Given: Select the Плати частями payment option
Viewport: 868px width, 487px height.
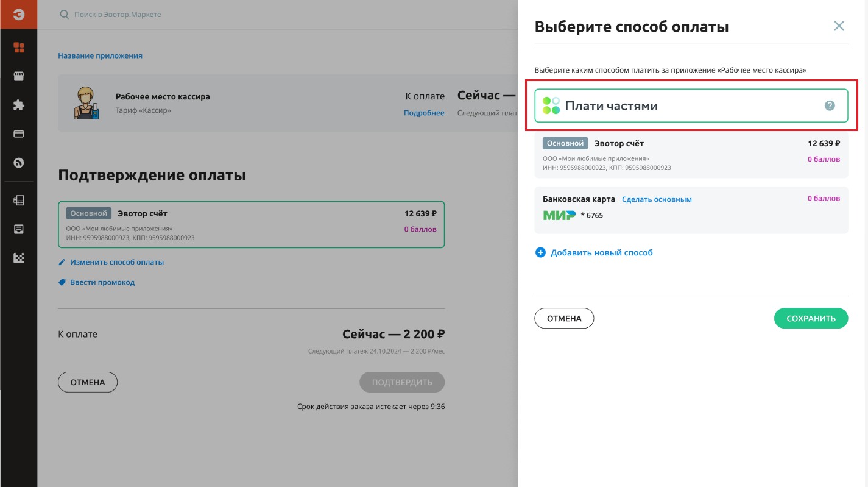Looking at the screenshot, I should click(x=691, y=105).
